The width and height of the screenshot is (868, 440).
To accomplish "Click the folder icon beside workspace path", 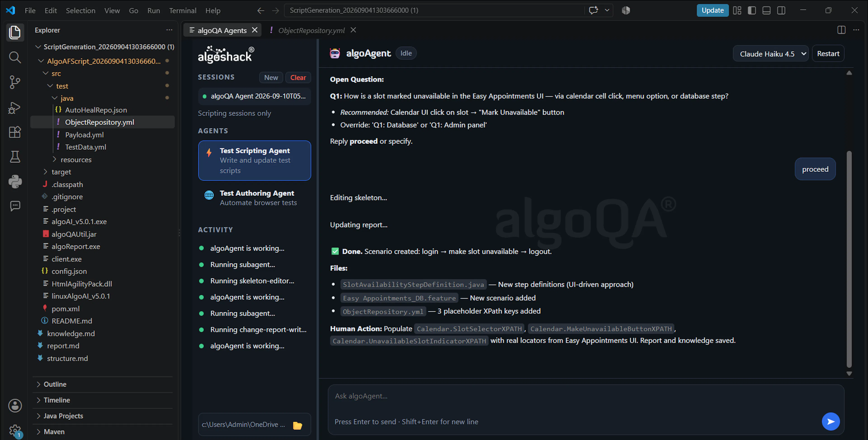I will coord(297,425).
